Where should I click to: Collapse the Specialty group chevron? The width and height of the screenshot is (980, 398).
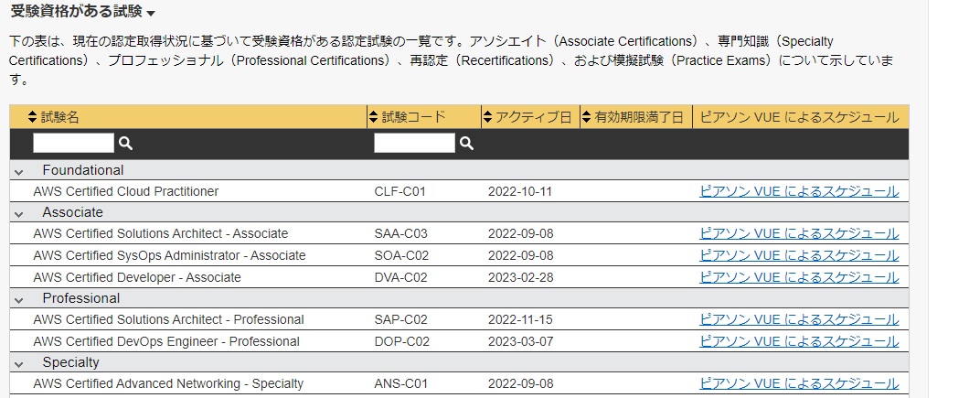click(19, 364)
